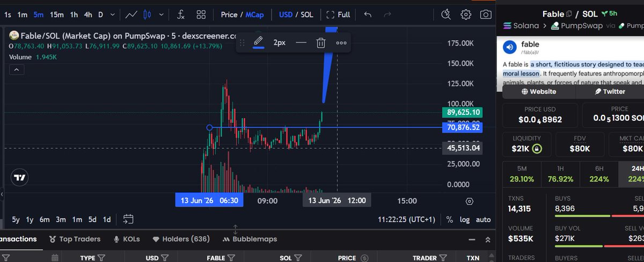The width and height of the screenshot is (644, 262).
Task: Undo the last chart action
Action: pyautogui.click(x=368, y=14)
